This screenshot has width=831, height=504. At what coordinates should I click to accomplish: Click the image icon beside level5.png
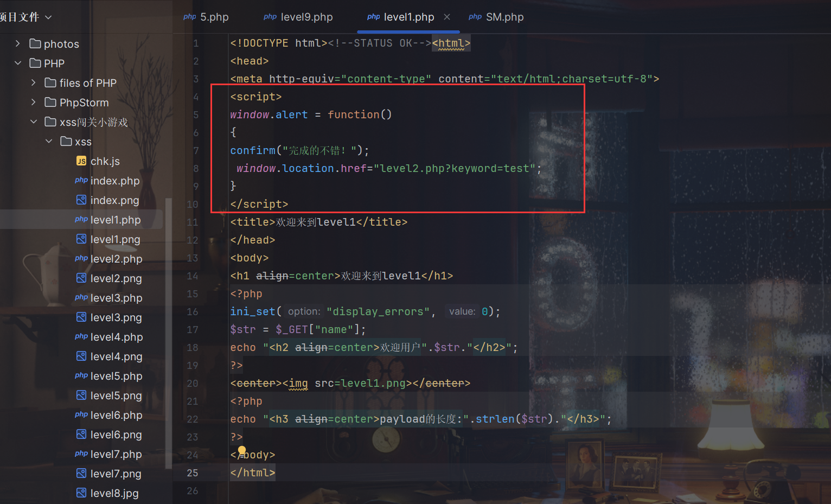coord(81,395)
